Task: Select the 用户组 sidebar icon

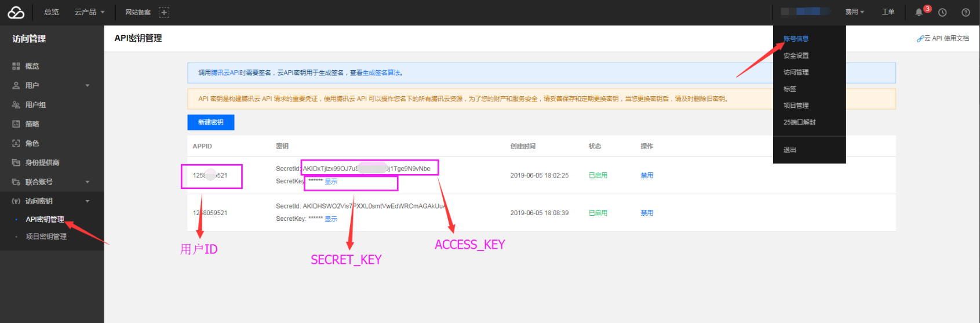Action: [x=16, y=105]
